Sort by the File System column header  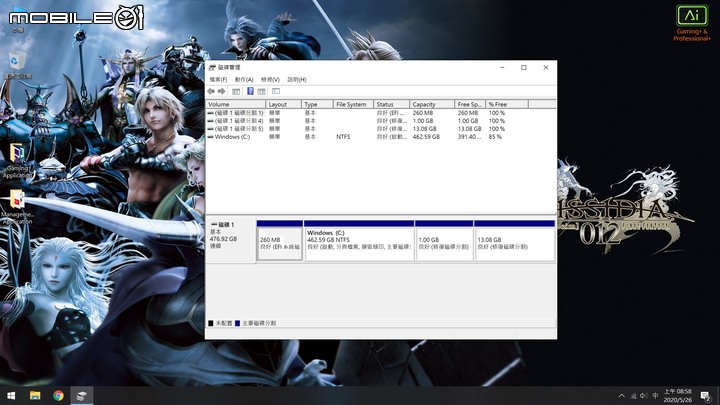point(353,104)
